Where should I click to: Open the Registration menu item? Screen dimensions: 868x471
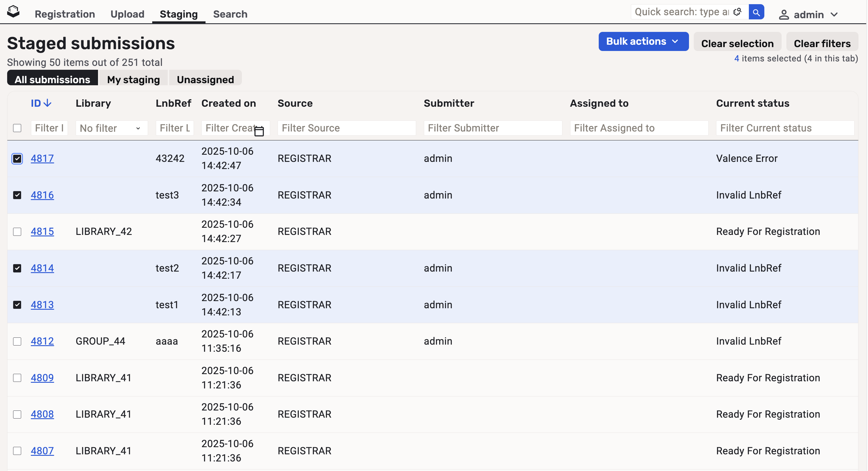click(x=65, y=14)
